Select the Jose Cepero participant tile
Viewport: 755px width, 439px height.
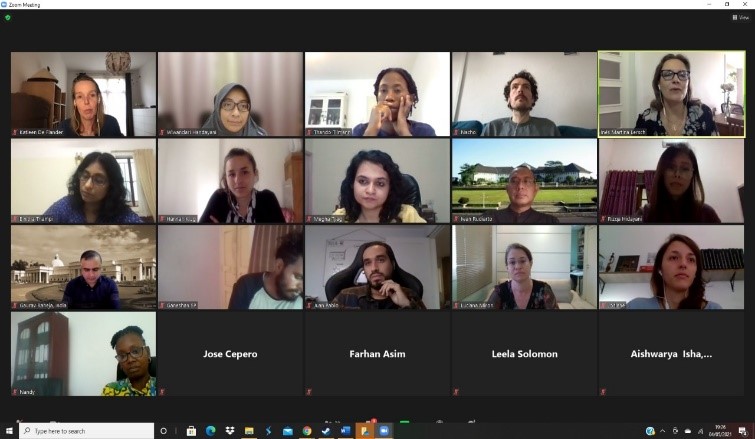230,354
